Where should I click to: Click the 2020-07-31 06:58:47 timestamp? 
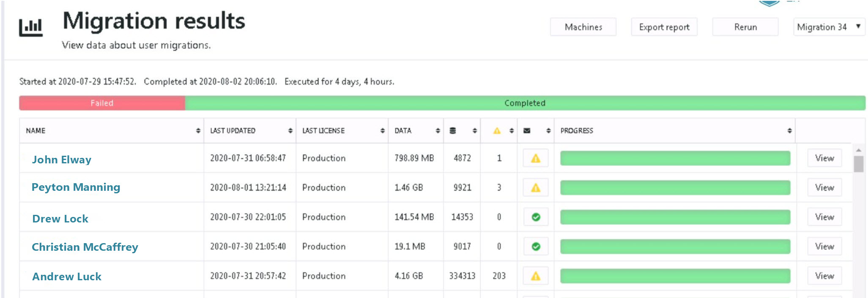(x=248, y=158)
